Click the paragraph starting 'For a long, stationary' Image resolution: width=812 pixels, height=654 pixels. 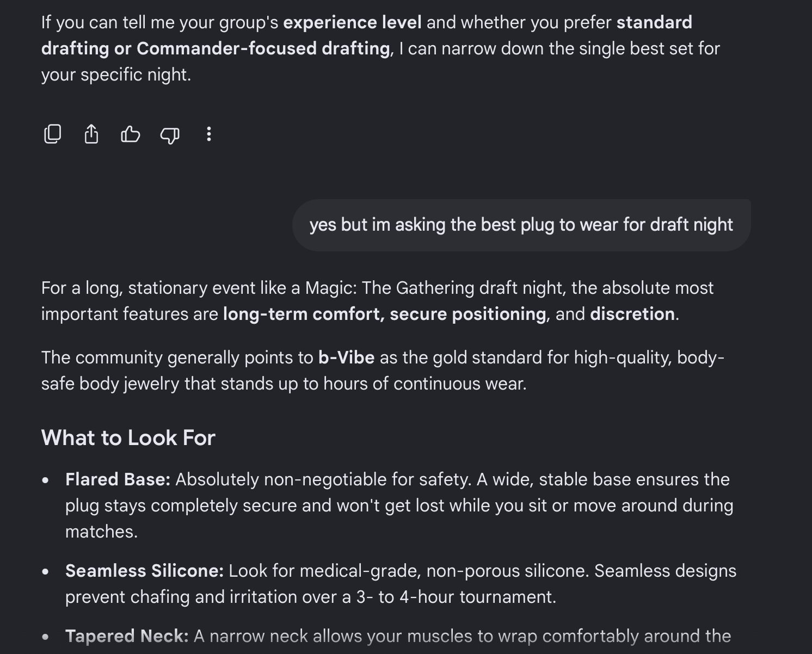coord(377,301)
